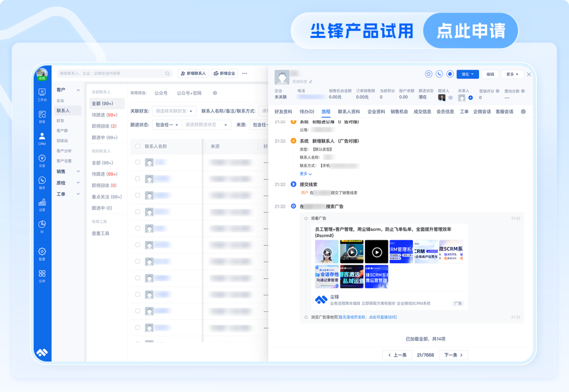
Task: Open the 获客 sidebar module
Action: click(x=42, y=117)
